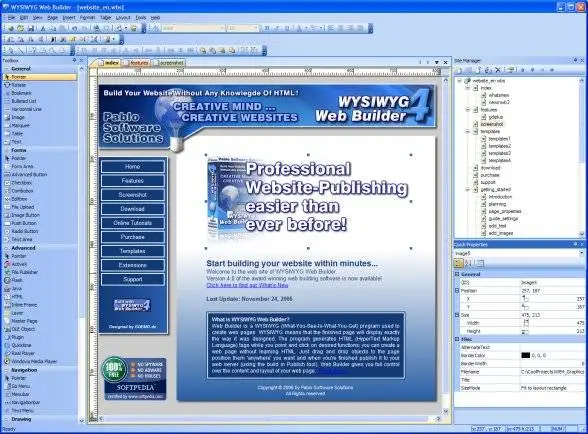Click the Home button on the page

133,167
